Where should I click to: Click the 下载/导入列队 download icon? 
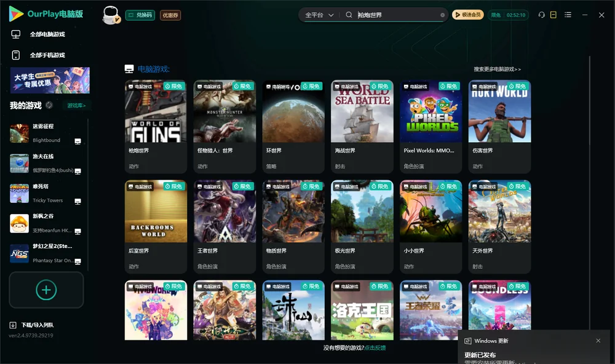[13, 325]
